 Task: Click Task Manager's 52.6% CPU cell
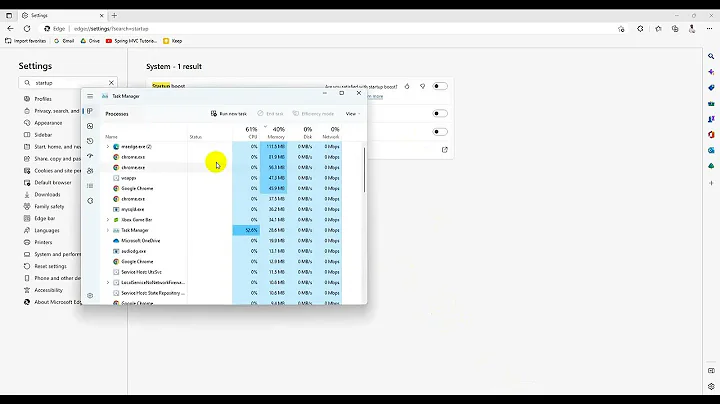pos(247,230)
